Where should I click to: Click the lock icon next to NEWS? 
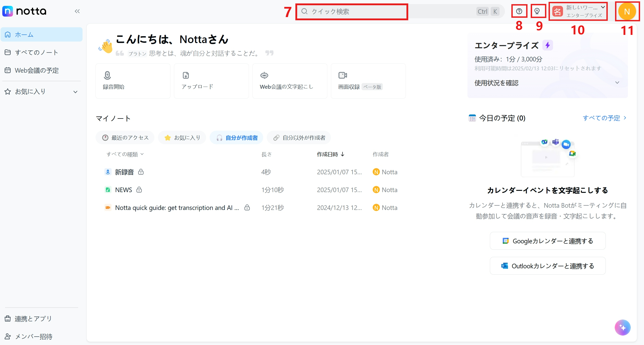click(139, 190)
